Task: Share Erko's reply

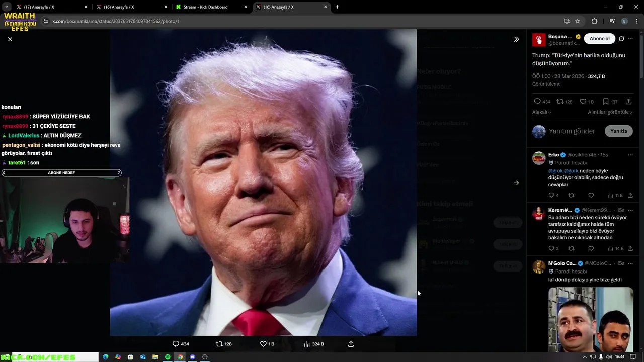Action: pos(630,195)
